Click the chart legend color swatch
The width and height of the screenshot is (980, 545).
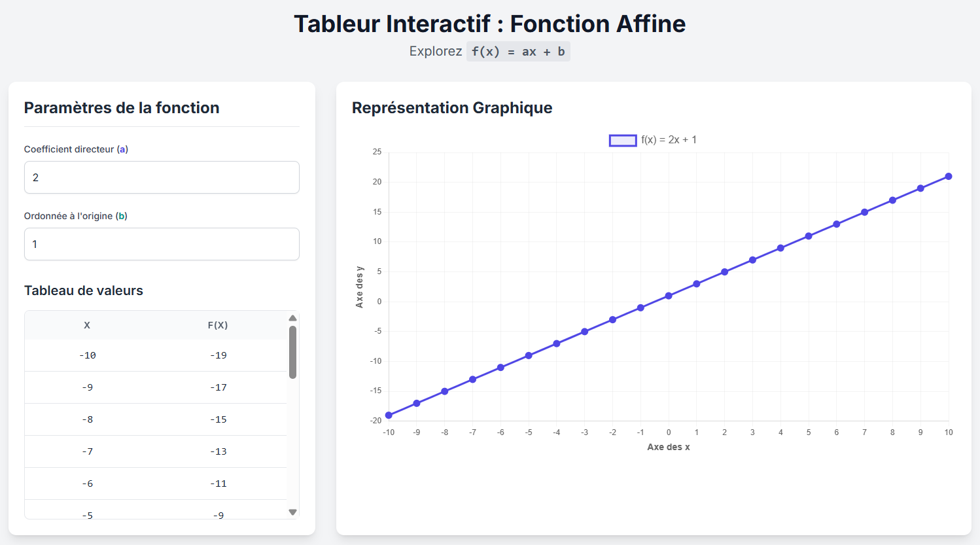tap(623, 140)
